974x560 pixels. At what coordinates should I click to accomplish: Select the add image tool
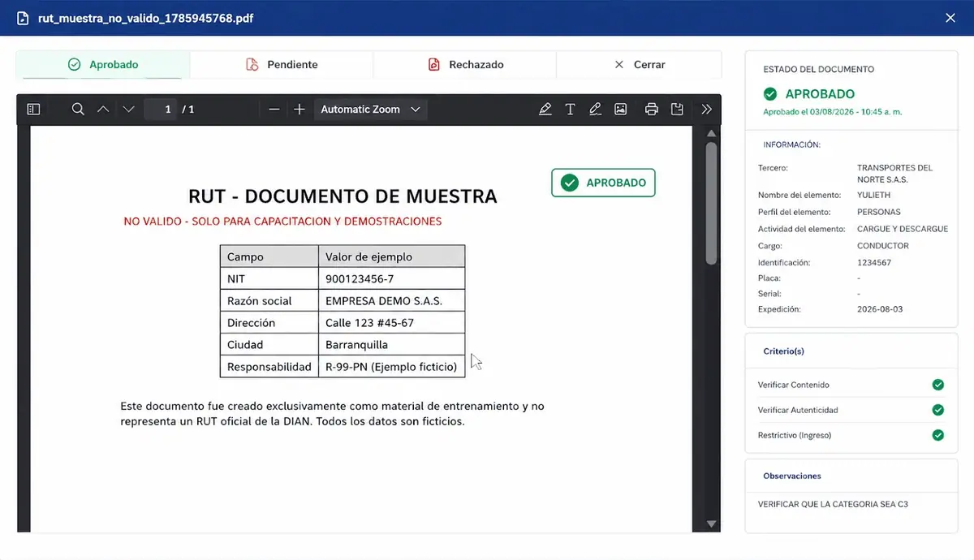click(x=621, y=109)
